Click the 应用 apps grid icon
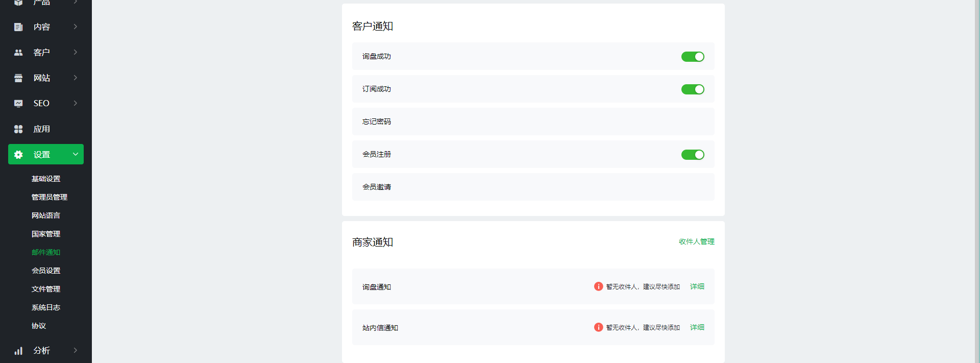This screenshot has height=363, width=980. click(x=18, y=129)
